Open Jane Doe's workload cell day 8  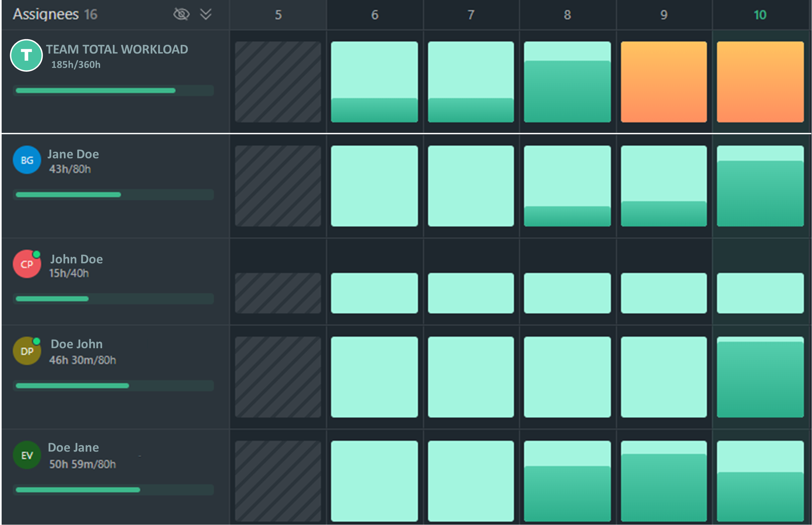567,186
